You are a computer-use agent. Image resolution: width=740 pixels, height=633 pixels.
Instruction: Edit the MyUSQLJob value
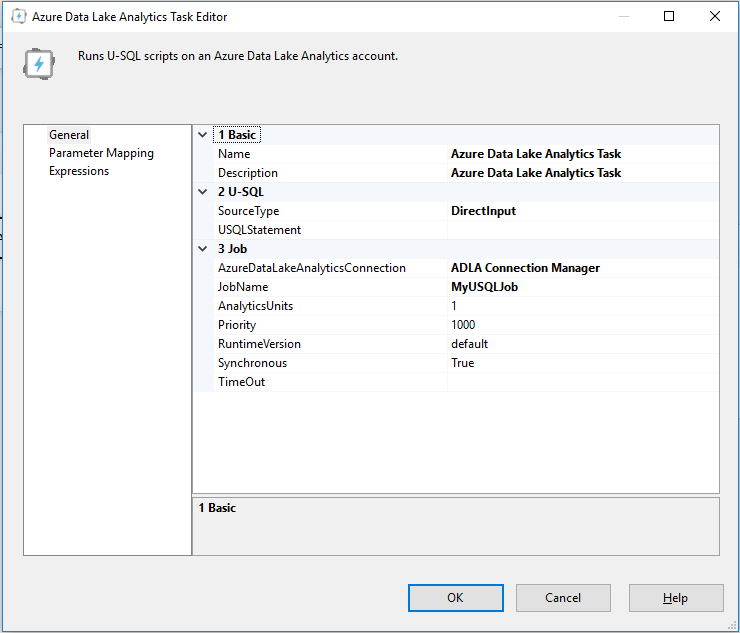[x=583, y=287]
